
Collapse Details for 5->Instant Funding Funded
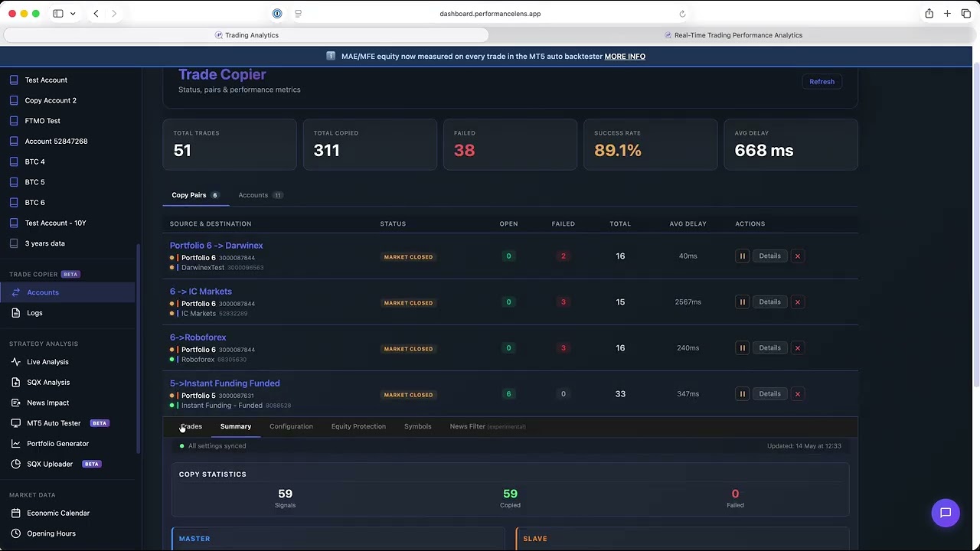769,394
